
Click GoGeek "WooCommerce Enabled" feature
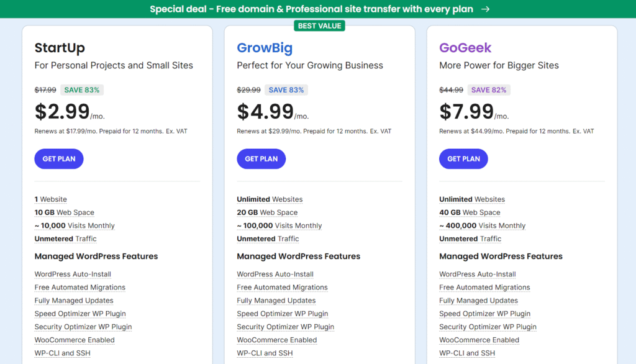point(479,340)
